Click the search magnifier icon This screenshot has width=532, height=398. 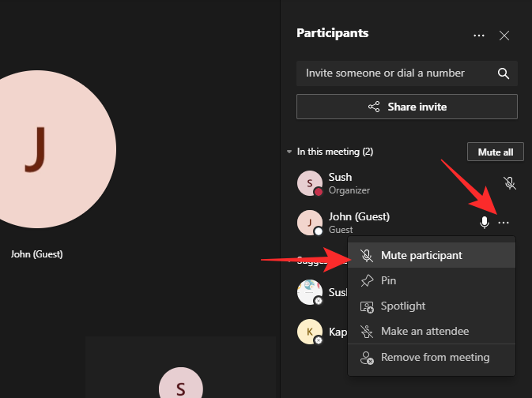(504, 73)
